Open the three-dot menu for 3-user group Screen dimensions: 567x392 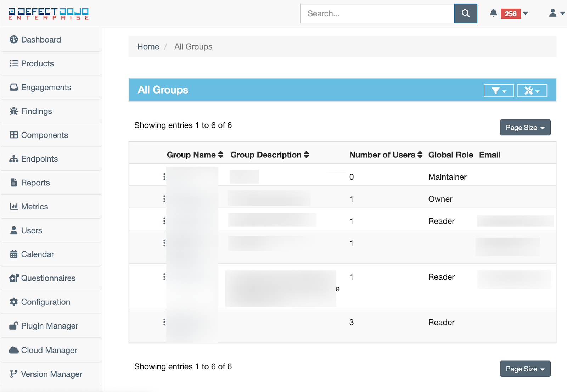[164, 322]
